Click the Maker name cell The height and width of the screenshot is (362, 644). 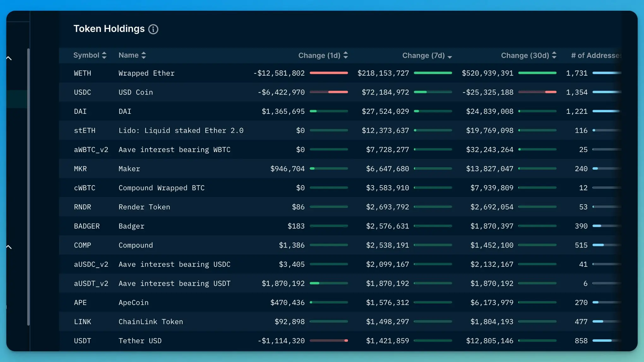[129, 169]
